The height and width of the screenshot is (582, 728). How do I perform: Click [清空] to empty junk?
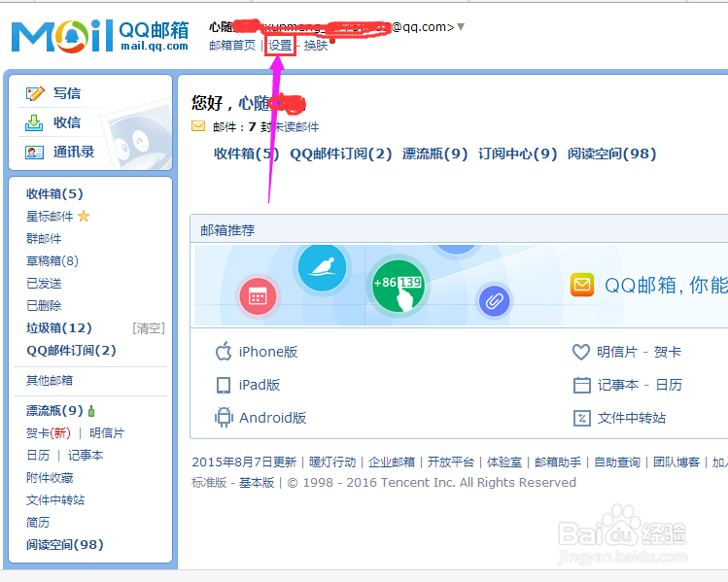[149, 328]
